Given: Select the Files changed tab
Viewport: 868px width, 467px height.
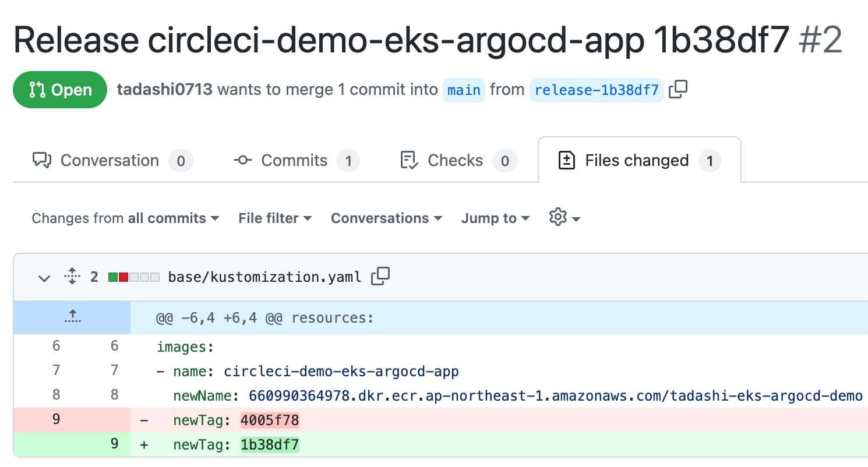Looking at the screenshot, I should (x=640, y=161).
